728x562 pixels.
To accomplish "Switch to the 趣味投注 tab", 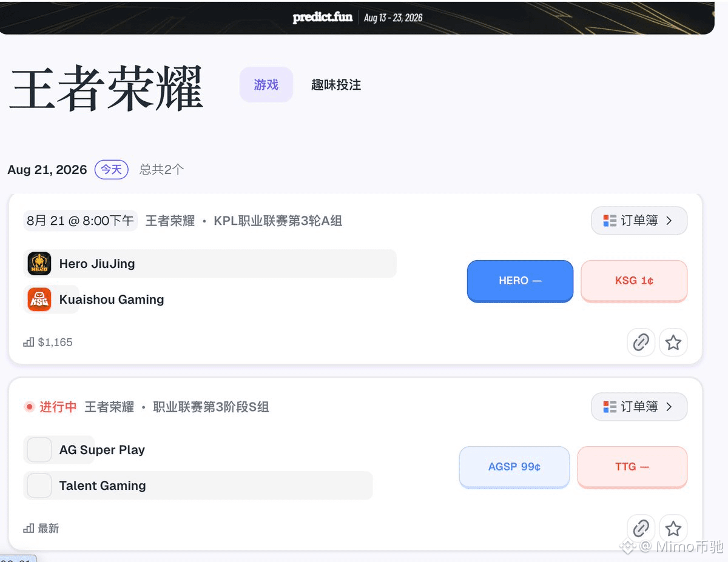I will [336, 85].
